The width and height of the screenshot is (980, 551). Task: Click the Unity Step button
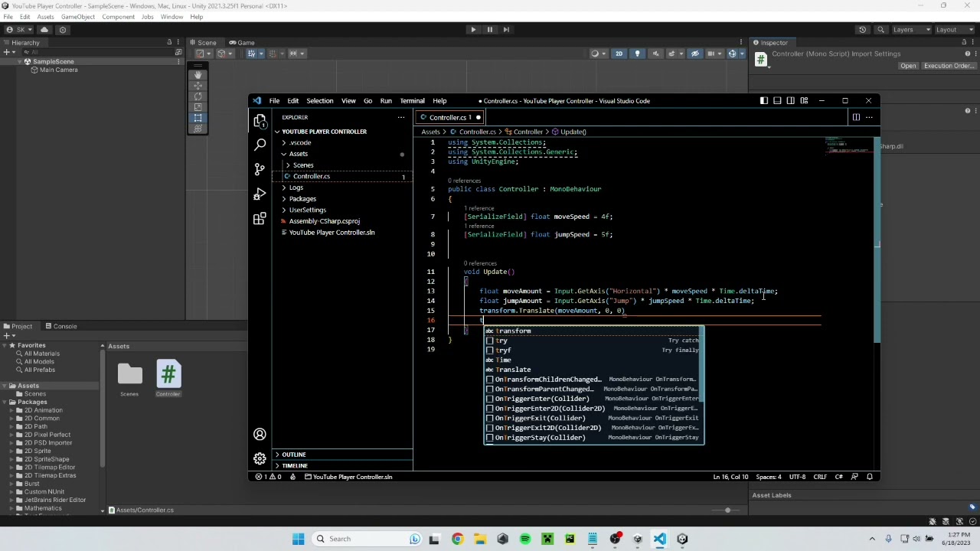(x=506, y=30)
